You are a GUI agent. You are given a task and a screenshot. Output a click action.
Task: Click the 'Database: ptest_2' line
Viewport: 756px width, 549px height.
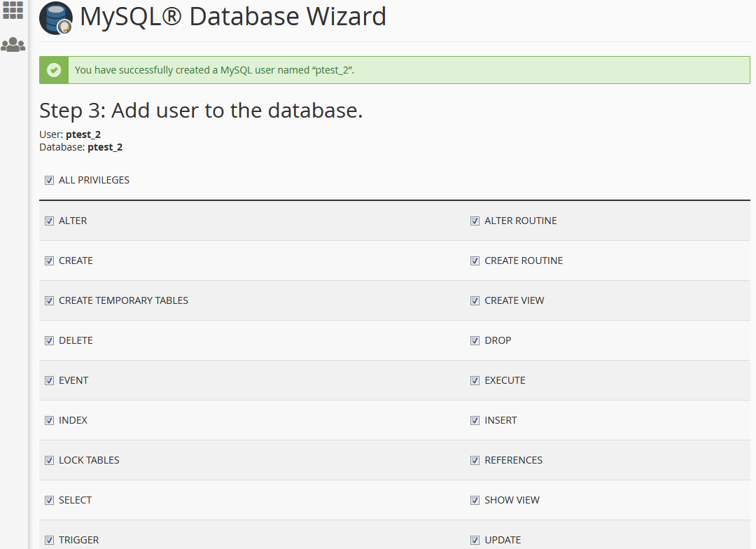pos(81,147)
